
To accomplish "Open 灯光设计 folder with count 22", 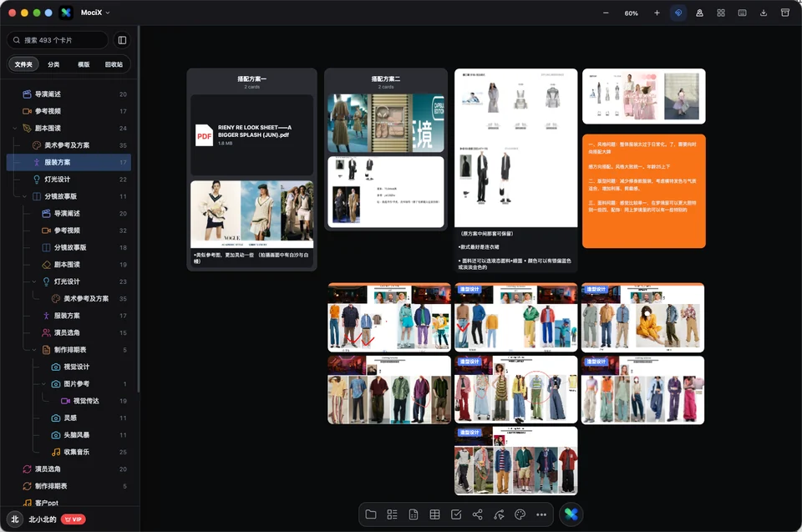I will (69, 179).
